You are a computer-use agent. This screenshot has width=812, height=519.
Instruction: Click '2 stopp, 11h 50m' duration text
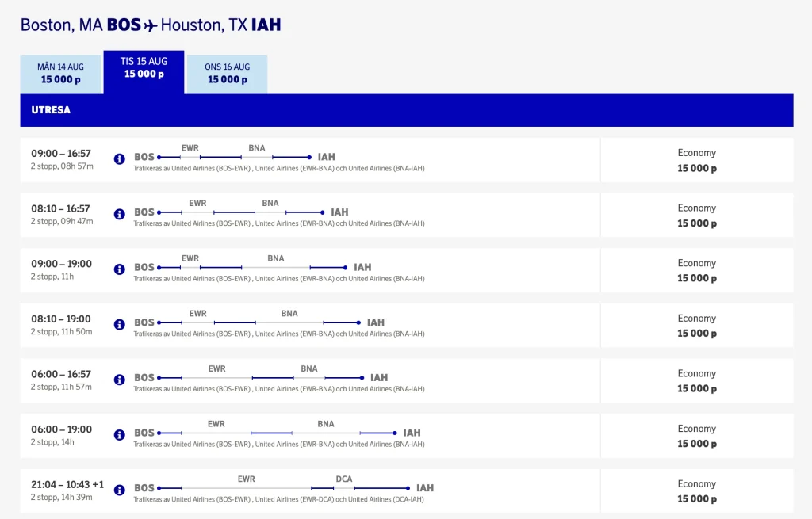click(x=61, y=332)
